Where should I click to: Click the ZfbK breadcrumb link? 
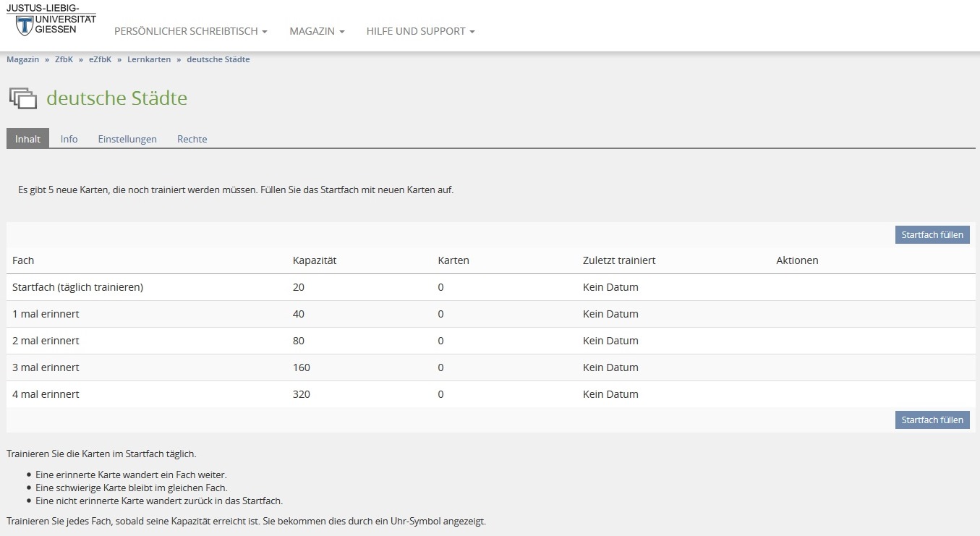coord(64,59)
